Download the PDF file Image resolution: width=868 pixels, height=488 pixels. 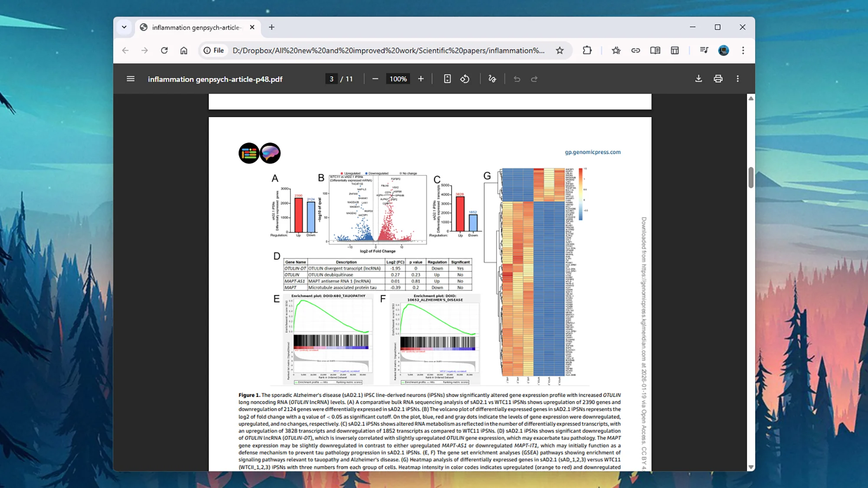(699, 79)
